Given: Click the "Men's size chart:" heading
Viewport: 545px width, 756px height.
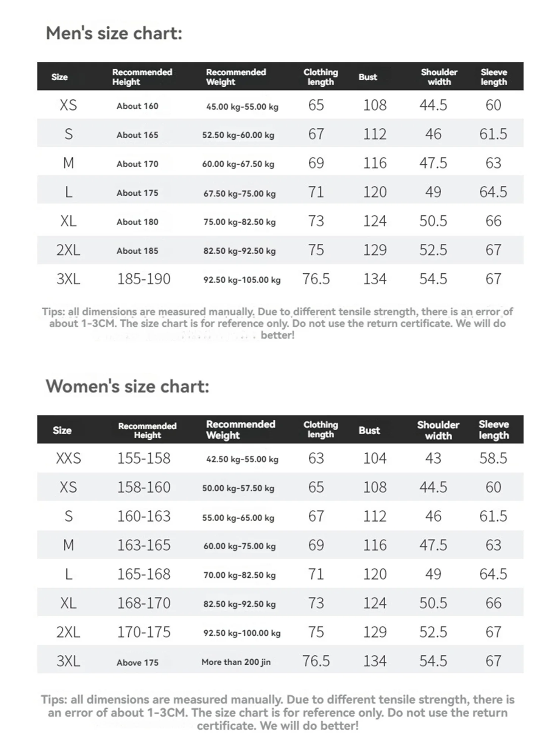Looking at the screenshot, I should [114, 33].
